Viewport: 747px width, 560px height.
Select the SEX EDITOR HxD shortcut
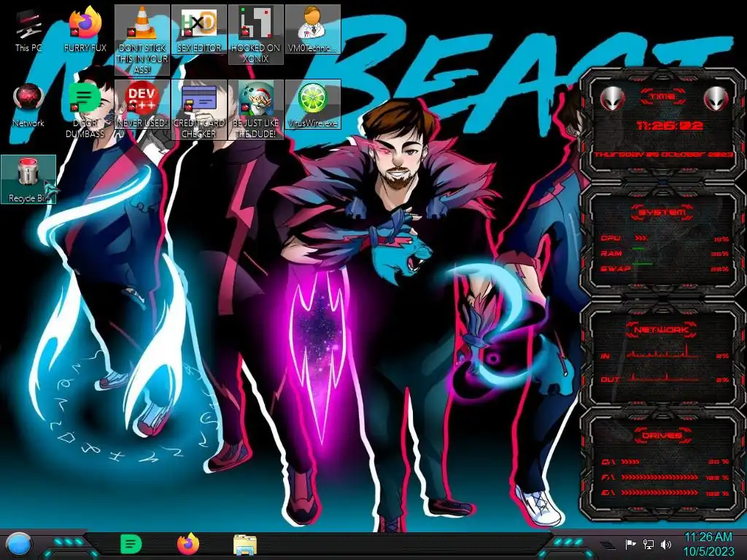(x=198, y=29)
